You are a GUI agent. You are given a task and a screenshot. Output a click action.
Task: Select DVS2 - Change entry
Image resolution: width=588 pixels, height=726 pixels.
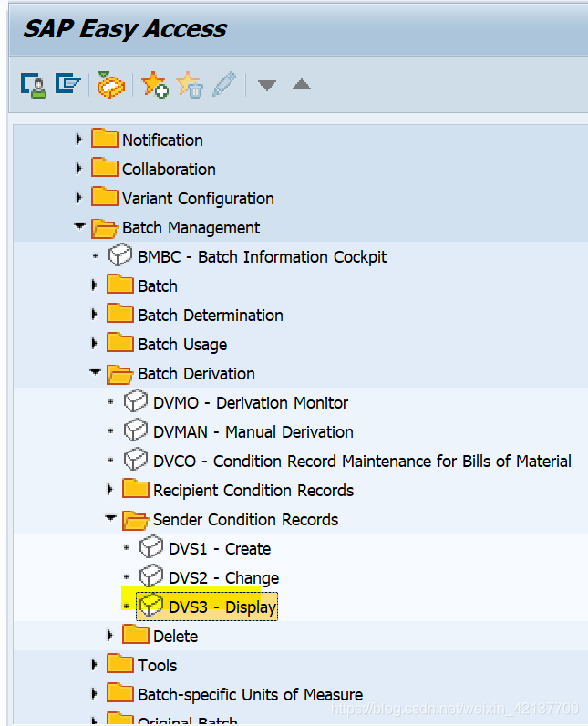pyautogui.click(x=224, y=578)
